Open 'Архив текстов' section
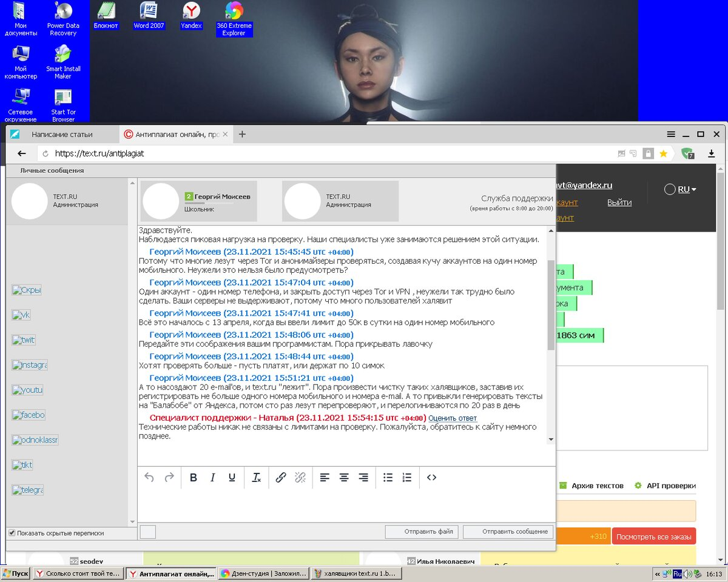This screenshot has height=582, width=728. 591,486
